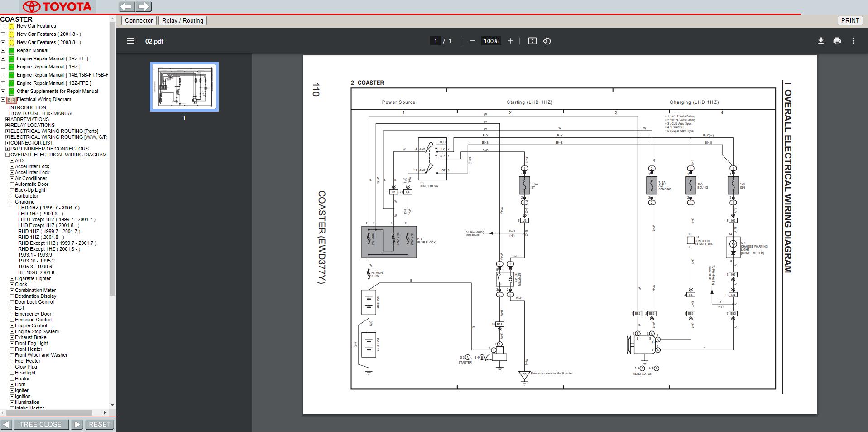868x432 pixels.
Task: Click the RESET button
Action: tap(100, 425)
